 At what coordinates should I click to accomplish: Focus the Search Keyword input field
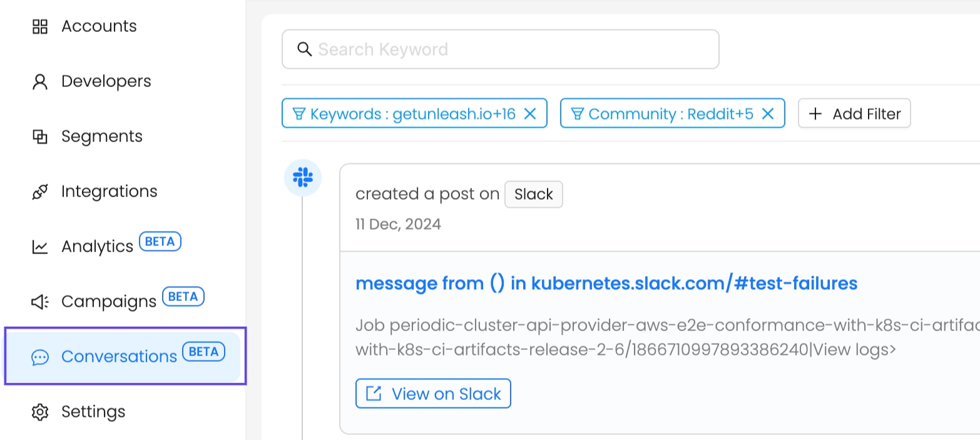513,49
